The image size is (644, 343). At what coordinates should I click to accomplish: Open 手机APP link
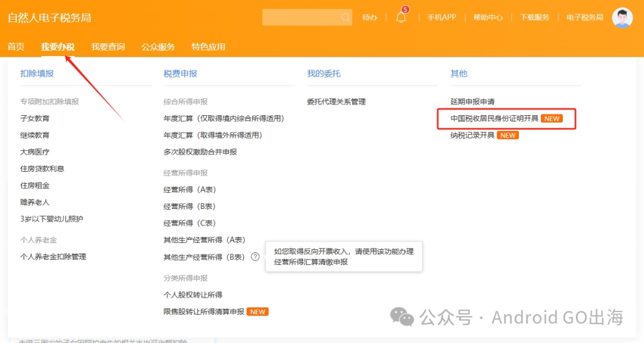click(x=441, y=17)
